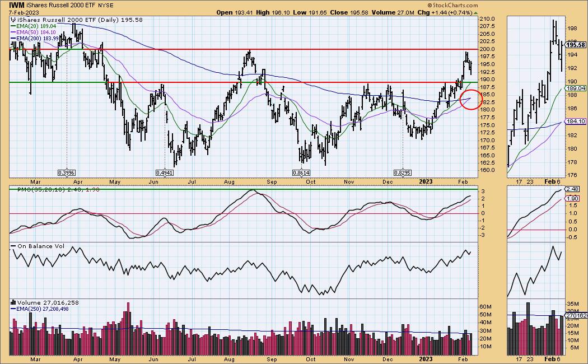Click the 60M volume axis label
The image size is (588, 364).
(486, 307)
